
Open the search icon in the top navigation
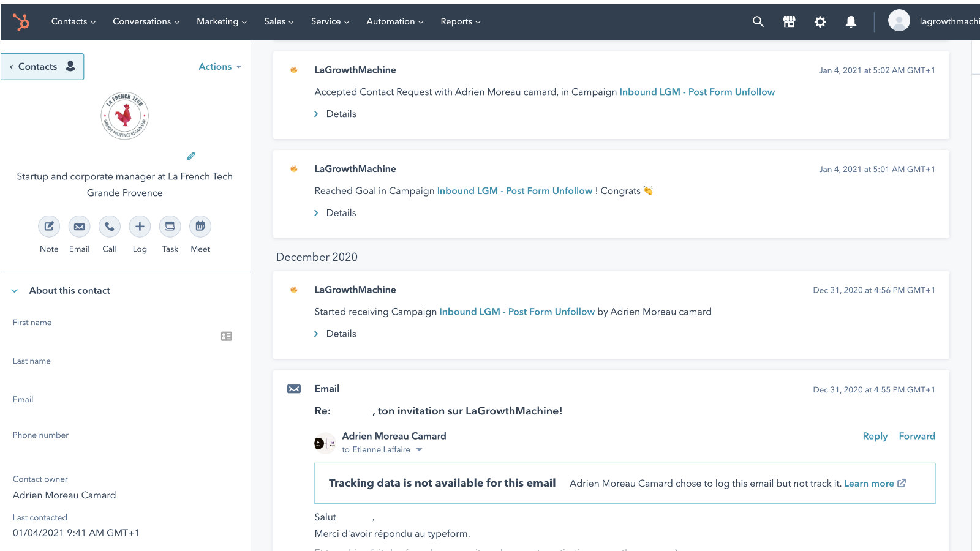[758, 21]
